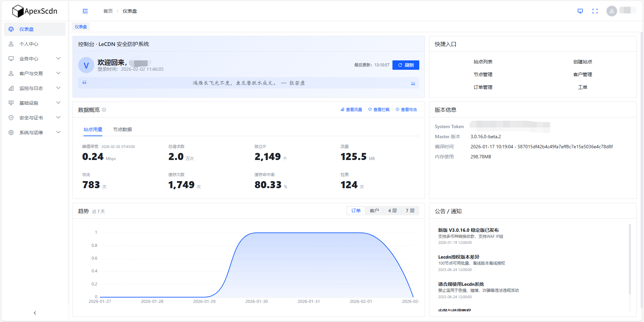Open the 站点列表 quick link
The image size is (644, 322).
(483, 61)
